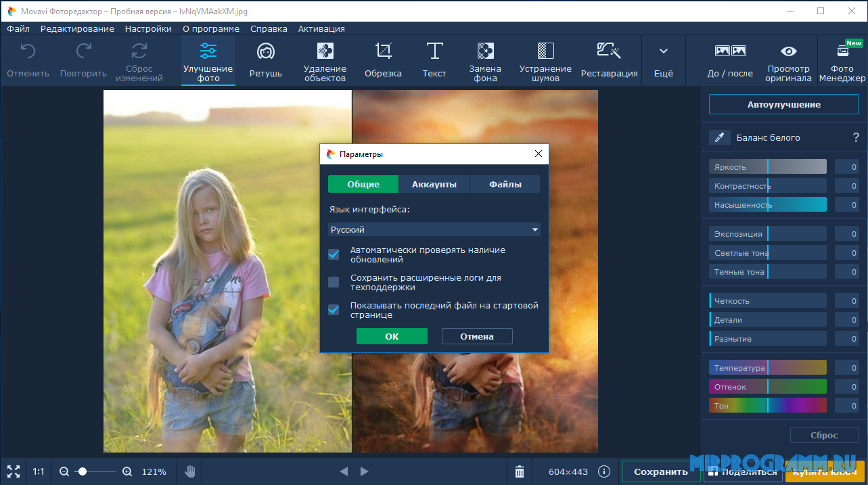This screenshot has width=868, height=485.
Task: Click the Автоулучшение button
Action: pyautogui.click(x=783, y=104)
